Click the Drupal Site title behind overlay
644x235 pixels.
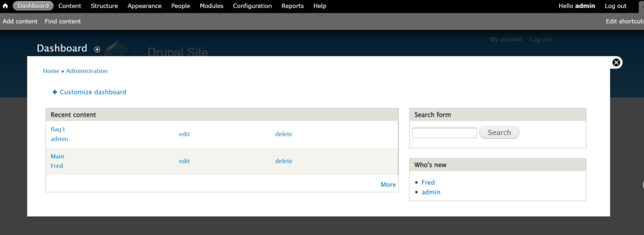click(178, 52)
